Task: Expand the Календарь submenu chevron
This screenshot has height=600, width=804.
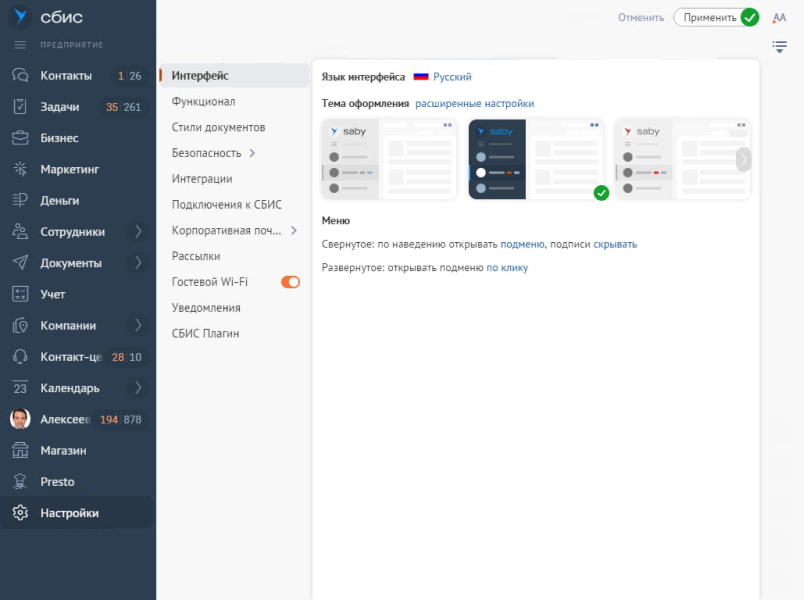Action: tap(138, 388)
